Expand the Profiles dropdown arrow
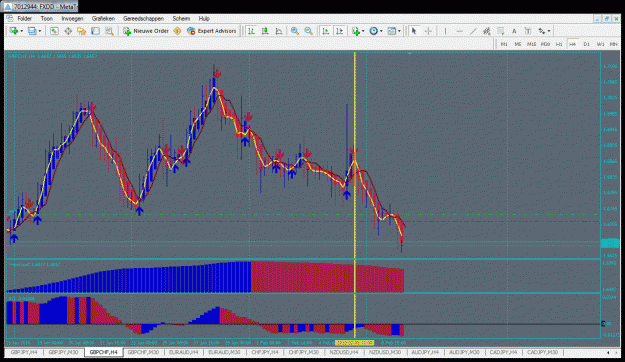 pos(39,31)
